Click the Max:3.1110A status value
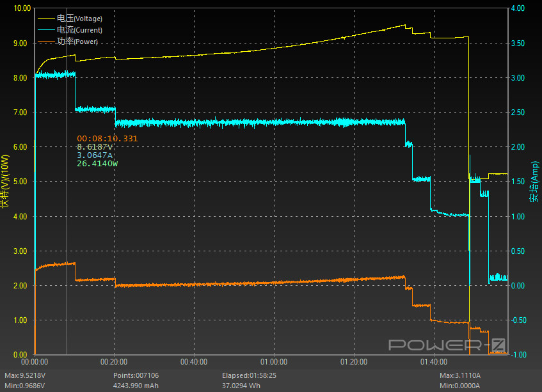 (460, 375)
